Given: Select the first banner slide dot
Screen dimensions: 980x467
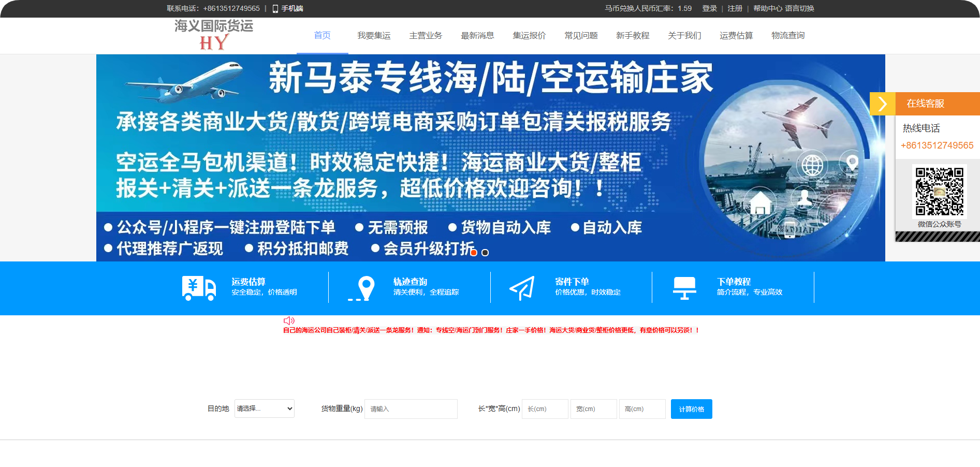Looking at the screenshot, I should coord(474,253).
